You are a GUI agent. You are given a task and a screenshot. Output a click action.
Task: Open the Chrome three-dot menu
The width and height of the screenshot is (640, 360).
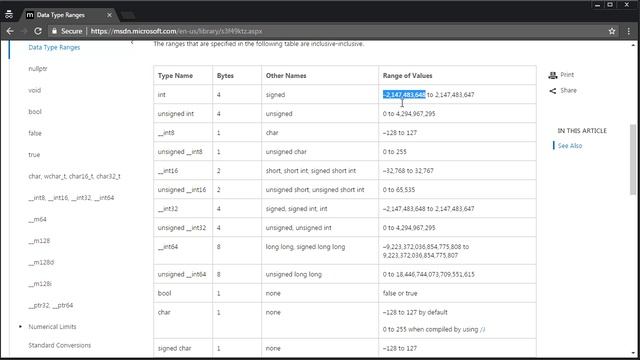pyautogui.click(x=629, y=31)
